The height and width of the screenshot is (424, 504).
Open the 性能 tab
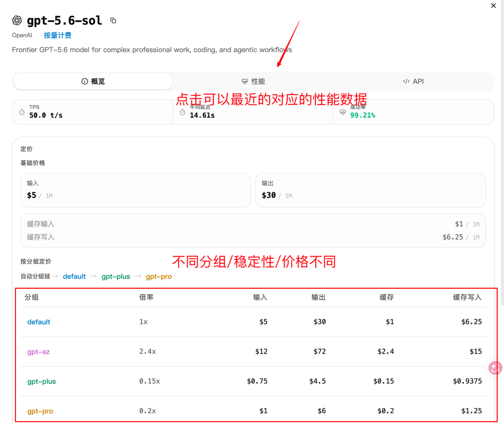pyautogui.click(x=253, y=81)
